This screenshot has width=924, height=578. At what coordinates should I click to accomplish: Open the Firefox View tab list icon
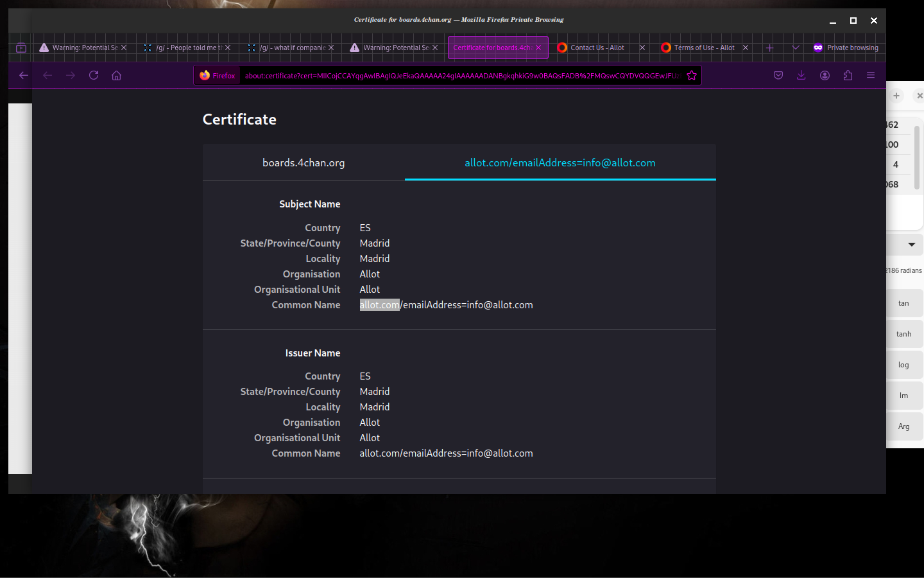[21, 48]
